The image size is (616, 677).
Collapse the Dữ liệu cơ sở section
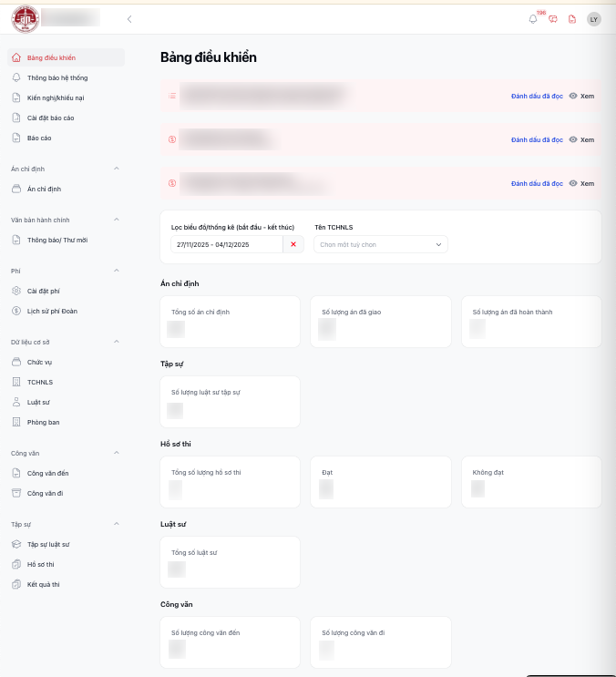point(116,342)
